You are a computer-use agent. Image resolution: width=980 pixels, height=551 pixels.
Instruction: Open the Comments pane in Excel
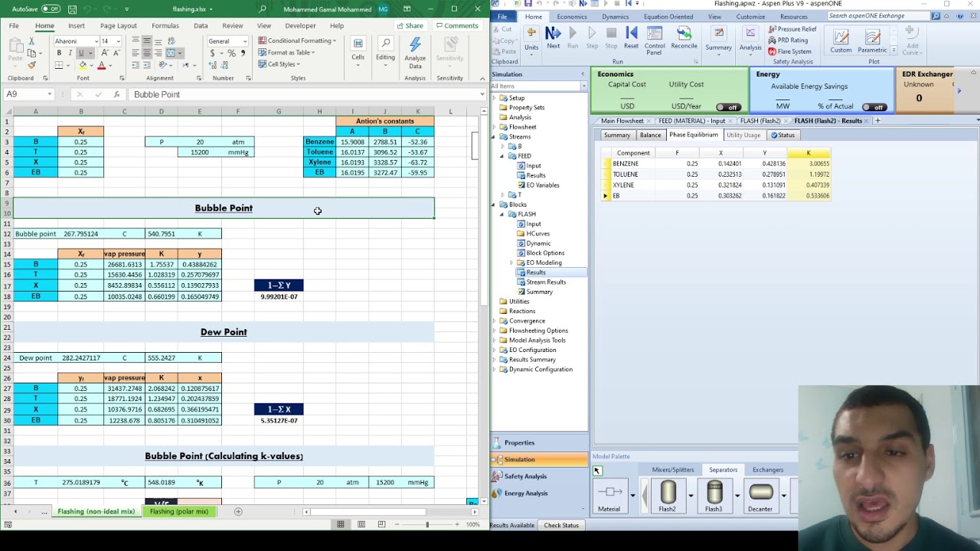[x=457, y=26]
